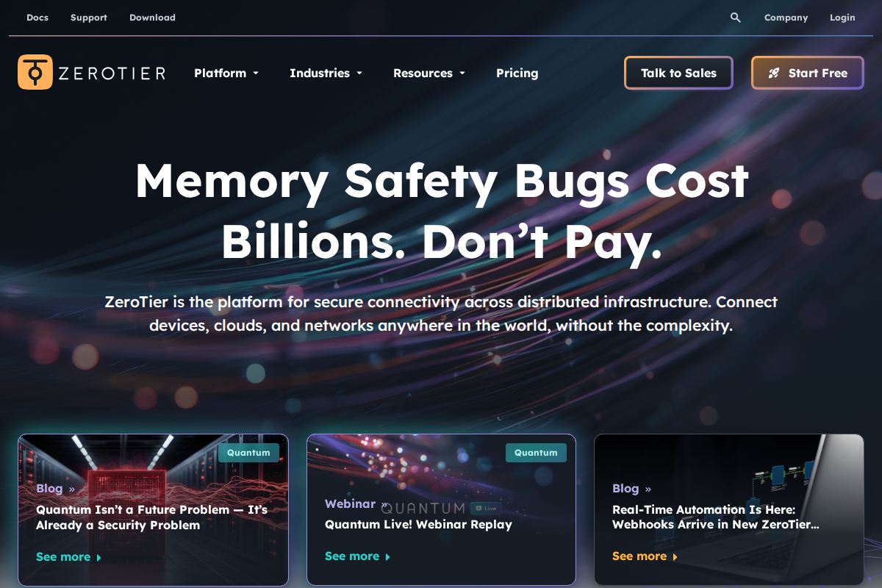The width and height of the screenshot is (882, 588).
Task: Open the Company link
Action: 786,18
